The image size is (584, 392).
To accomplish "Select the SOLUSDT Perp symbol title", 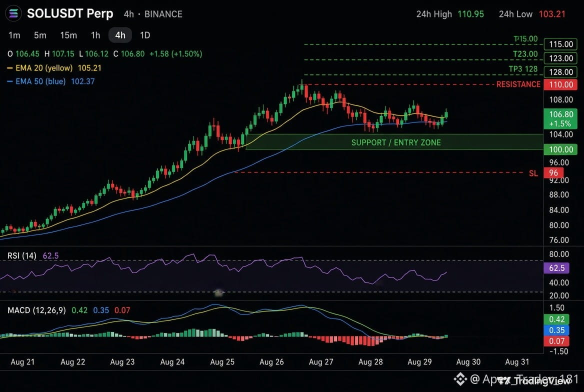I will click(70, 14).
